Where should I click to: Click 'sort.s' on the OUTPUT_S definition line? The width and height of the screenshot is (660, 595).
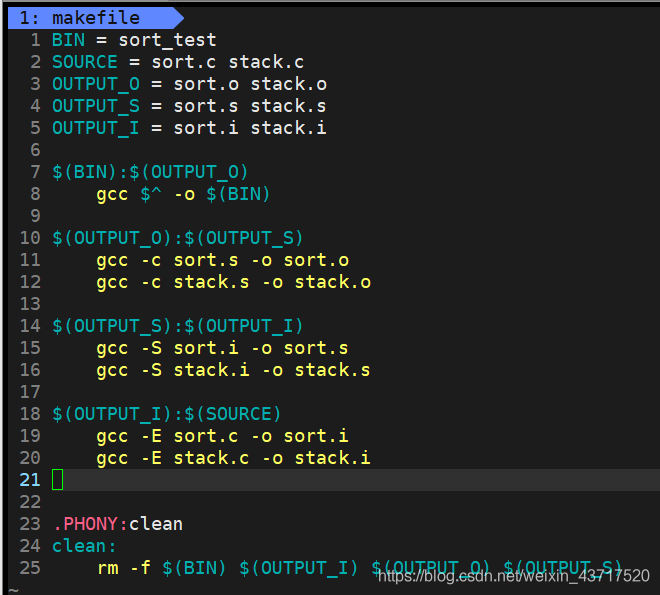click(206, 106)
